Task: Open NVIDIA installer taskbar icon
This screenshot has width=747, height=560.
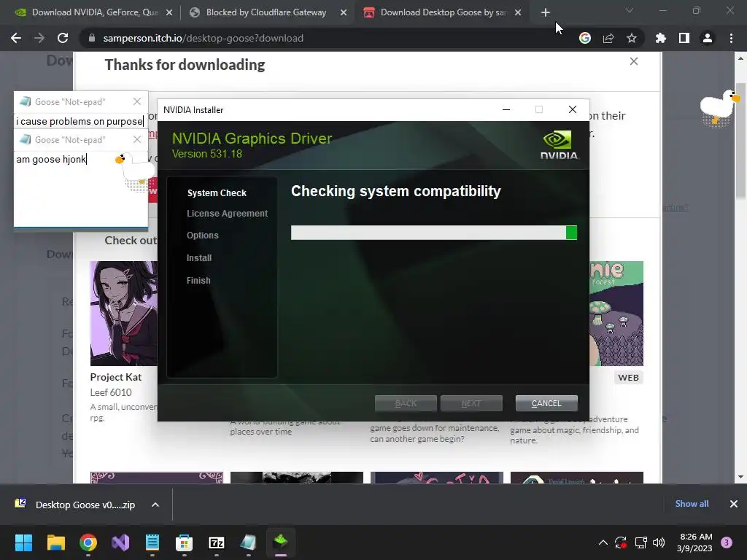Action: point(281,542)
